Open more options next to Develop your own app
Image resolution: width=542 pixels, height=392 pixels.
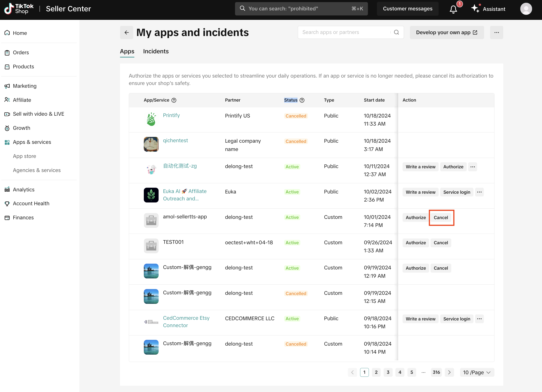[496, 32]
